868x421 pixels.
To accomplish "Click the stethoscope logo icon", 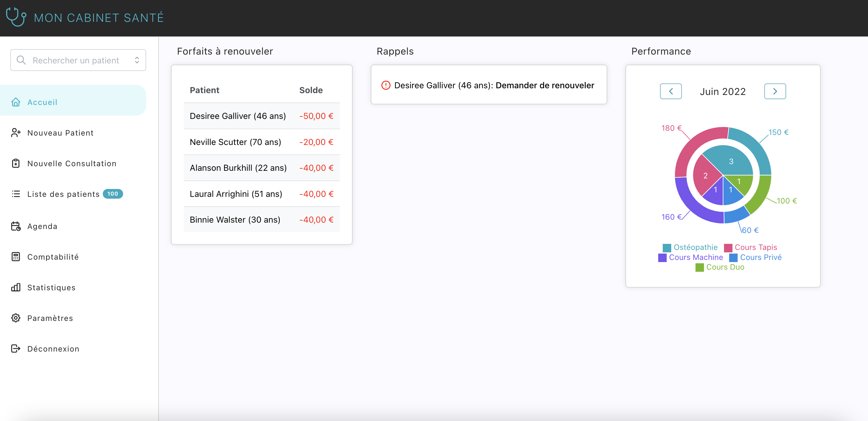I will 16,17.
